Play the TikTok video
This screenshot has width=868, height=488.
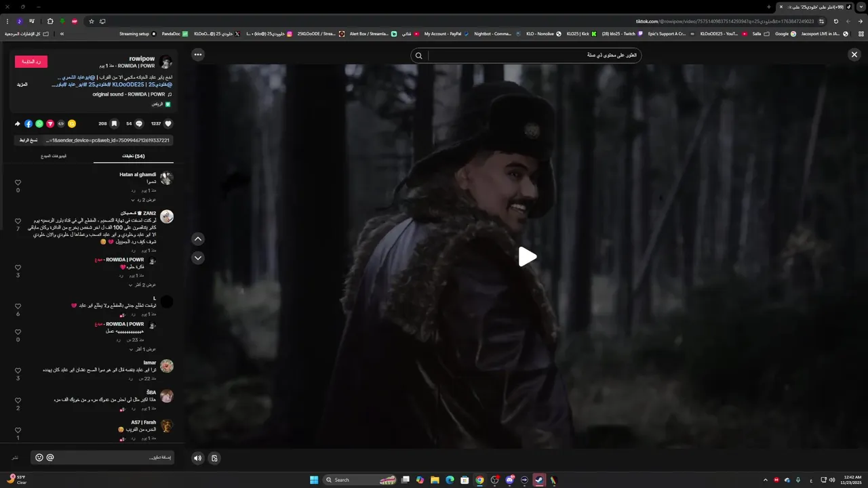click(528, 257)
